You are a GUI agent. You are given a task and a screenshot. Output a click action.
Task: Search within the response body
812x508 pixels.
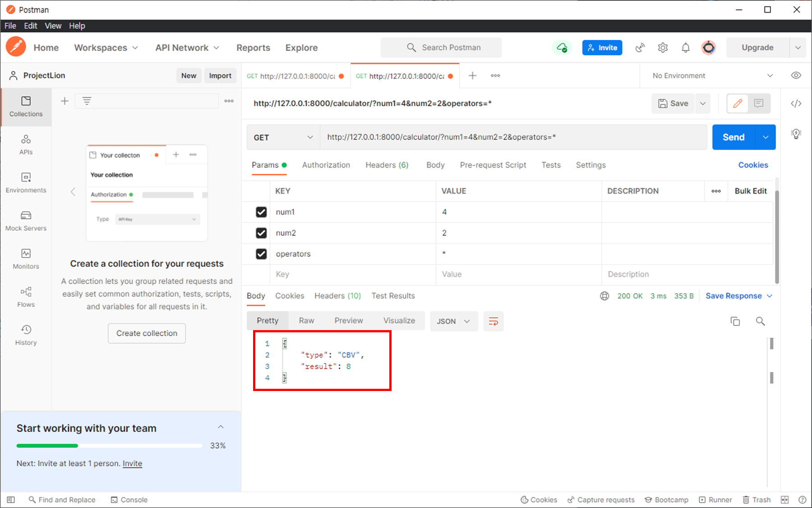pos(760,321)
